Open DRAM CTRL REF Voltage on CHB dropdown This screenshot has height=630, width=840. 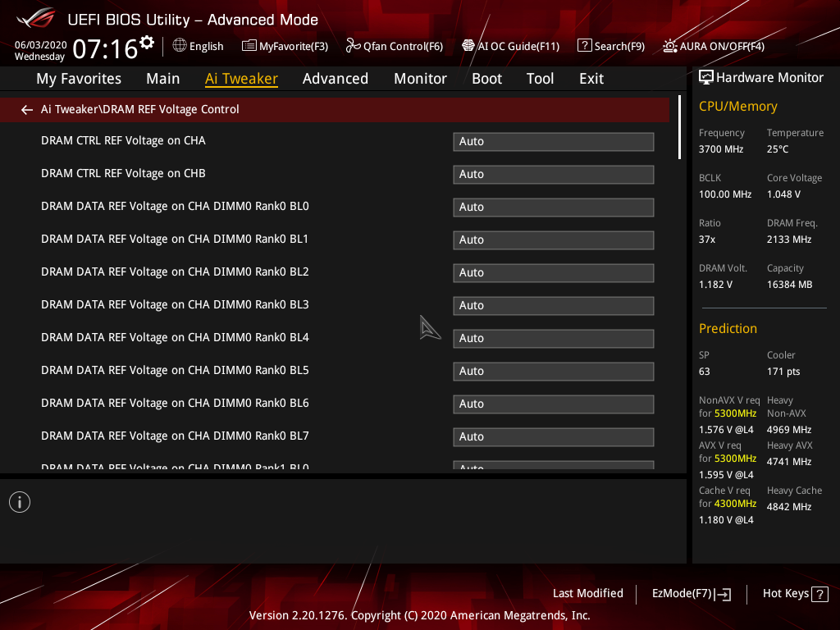[553, 174]
